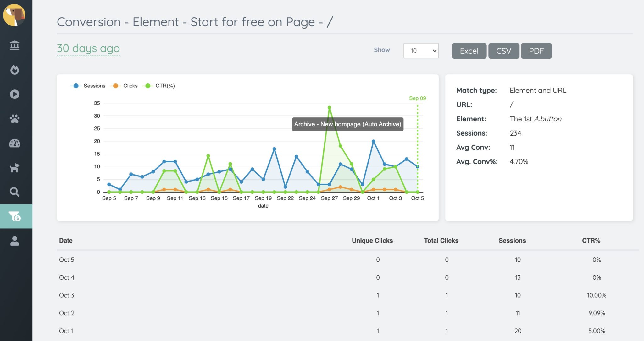Screen dimensions: 644x341
Task: Open the search magnifier in the sidebar
Action: click(x=15, y=192)
